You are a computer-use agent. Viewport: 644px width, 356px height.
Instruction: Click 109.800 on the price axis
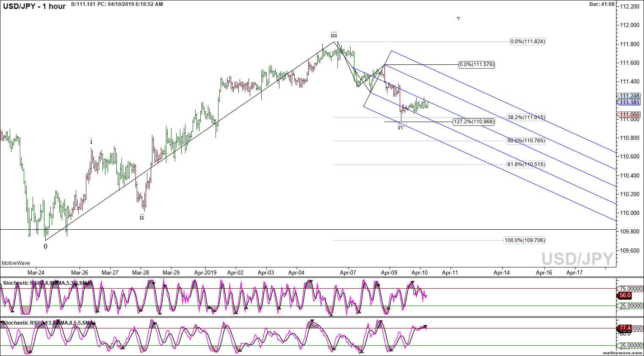pos(630,231)
